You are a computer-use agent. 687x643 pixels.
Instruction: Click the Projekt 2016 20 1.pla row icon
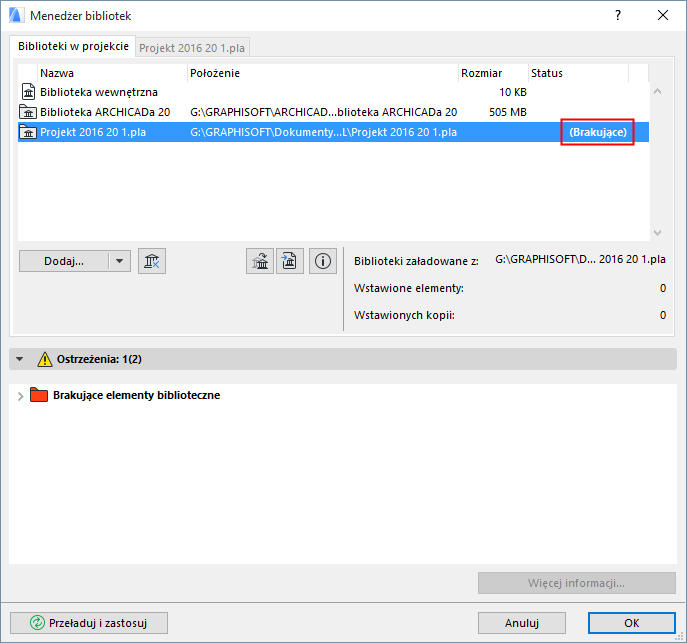[x=28, y=132]
